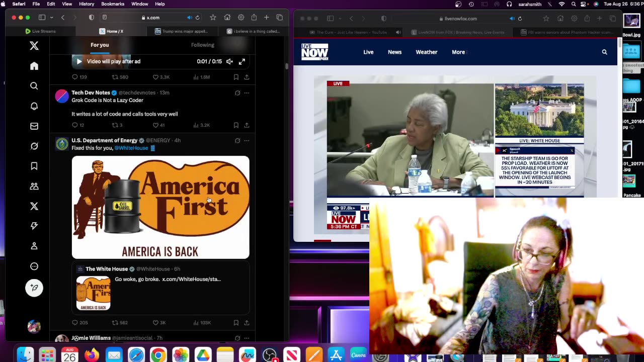Toggle privacy shield in x.com window
The image size is (644, 362).
click(x=91, y=18)
